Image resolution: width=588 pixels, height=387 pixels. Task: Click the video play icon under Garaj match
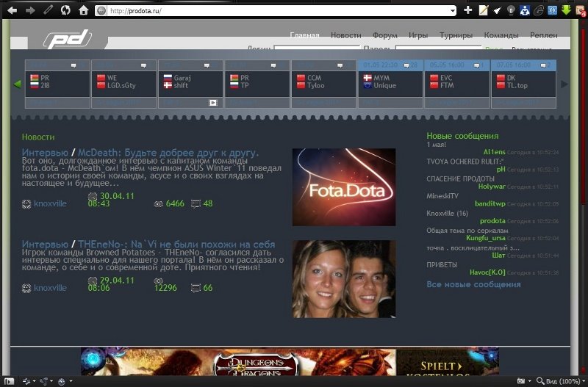tap(213, 103)
